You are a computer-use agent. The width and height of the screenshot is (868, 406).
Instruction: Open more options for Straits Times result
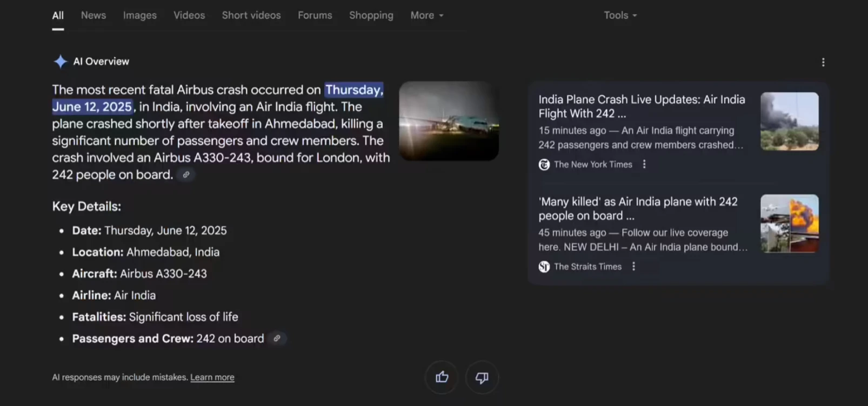[633, 266]
